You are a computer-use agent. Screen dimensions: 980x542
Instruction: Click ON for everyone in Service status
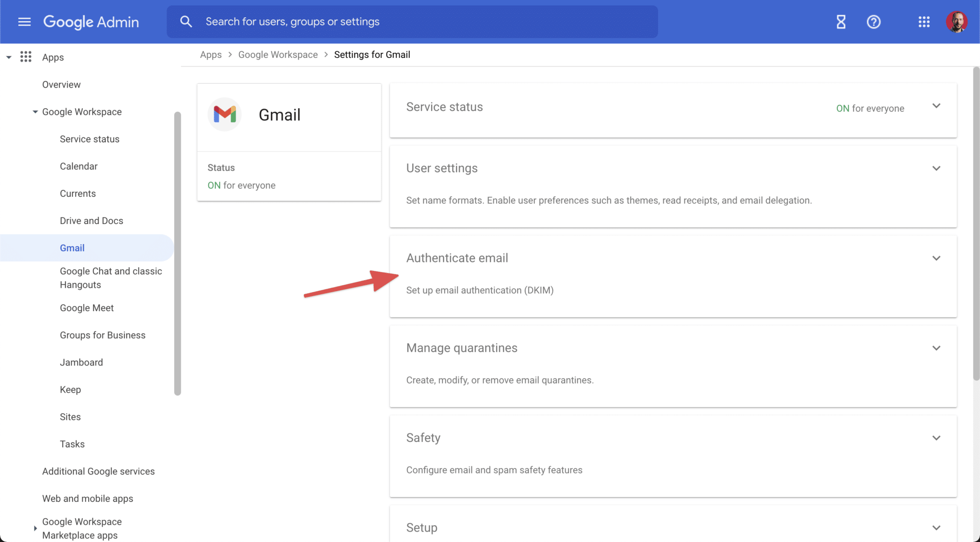point(870,108)
